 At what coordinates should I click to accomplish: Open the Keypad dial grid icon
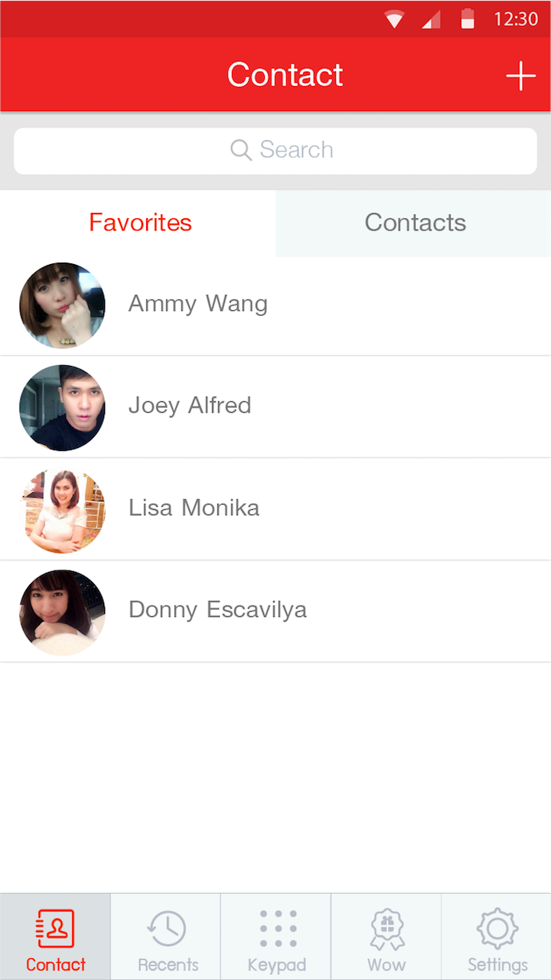coord(277,929)
